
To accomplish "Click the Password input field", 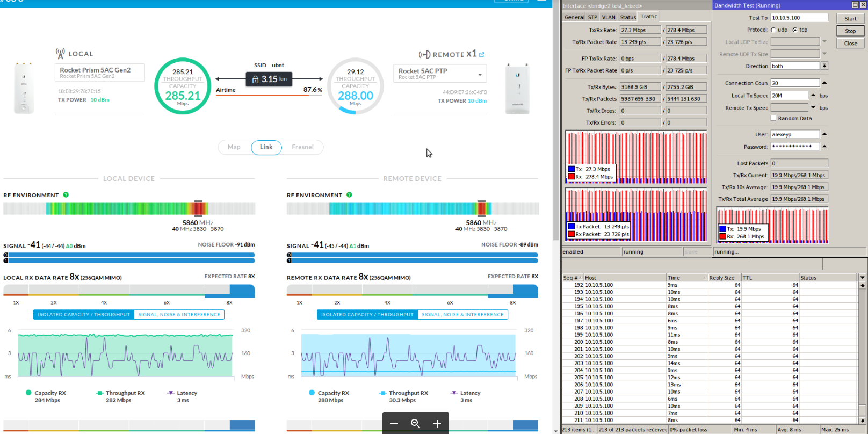I will tap(795, 147).
